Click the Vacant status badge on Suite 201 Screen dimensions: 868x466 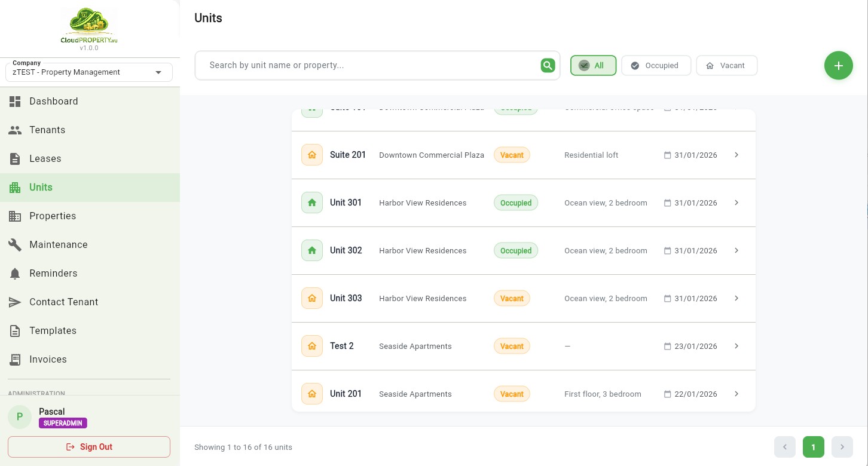point(512,155)
